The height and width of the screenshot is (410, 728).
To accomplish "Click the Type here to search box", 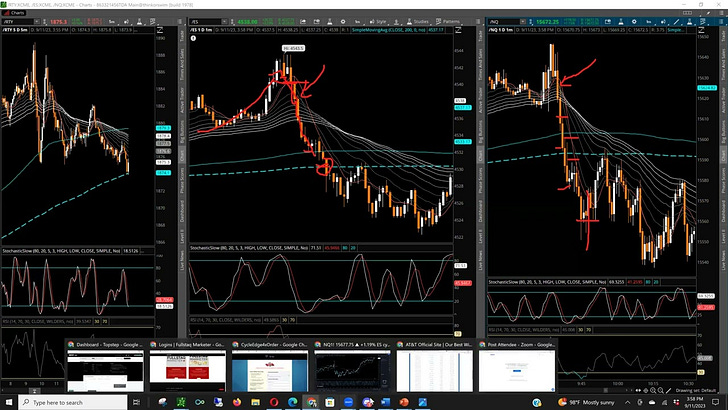I will click(73, 402).
